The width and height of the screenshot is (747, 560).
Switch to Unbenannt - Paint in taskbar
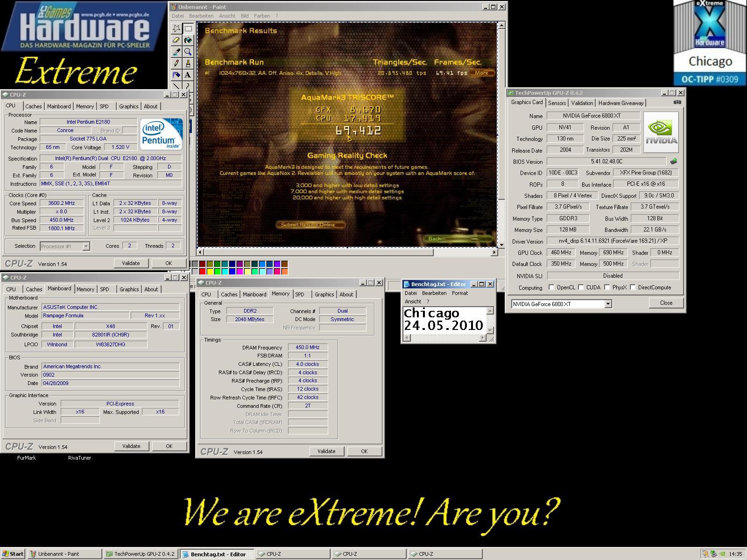[x=64, y=554]
